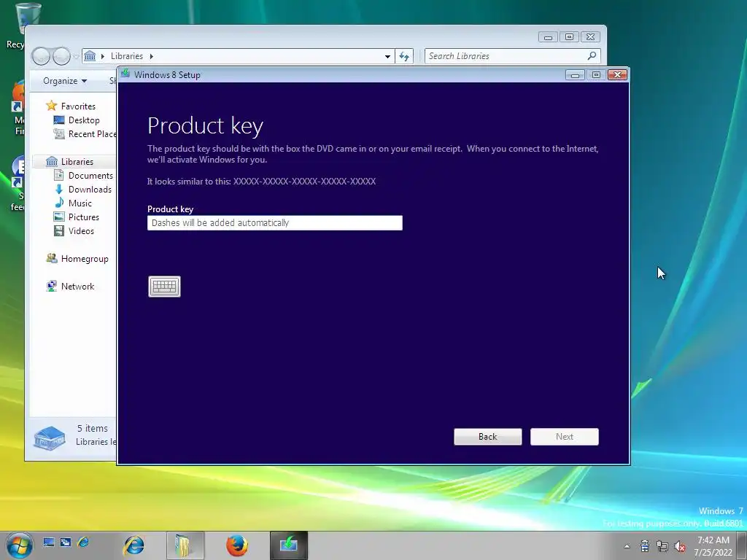Open the Start menu

point(20,545)
